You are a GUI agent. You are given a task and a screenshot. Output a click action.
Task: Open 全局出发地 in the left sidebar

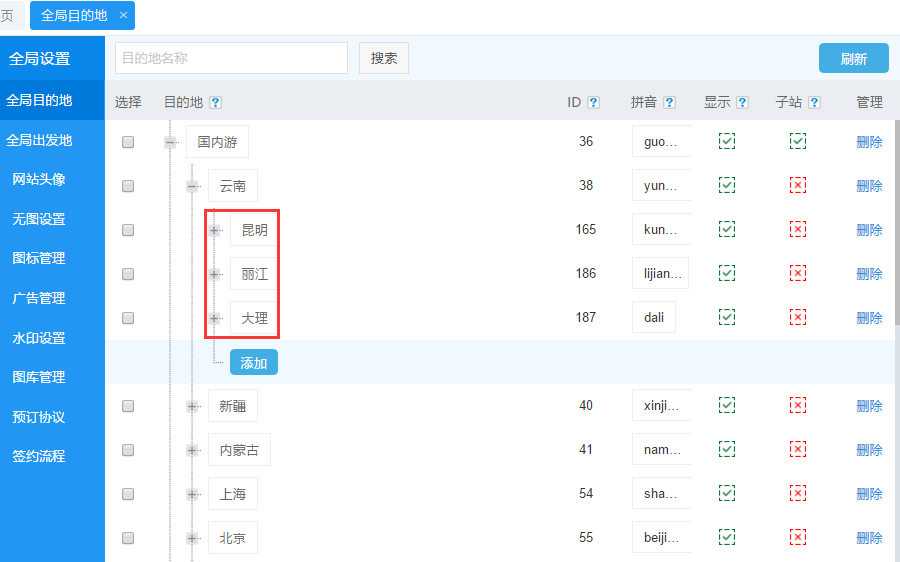[x=40, y=140]
